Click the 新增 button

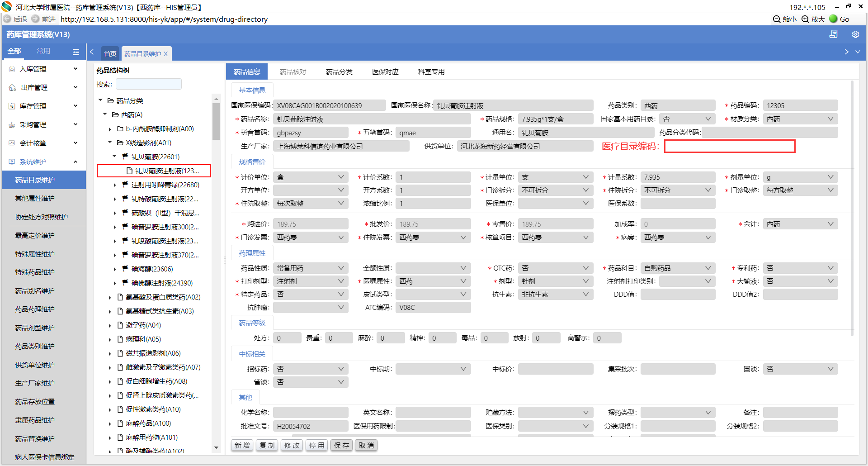pyautogui.click(x=242, y=445)
